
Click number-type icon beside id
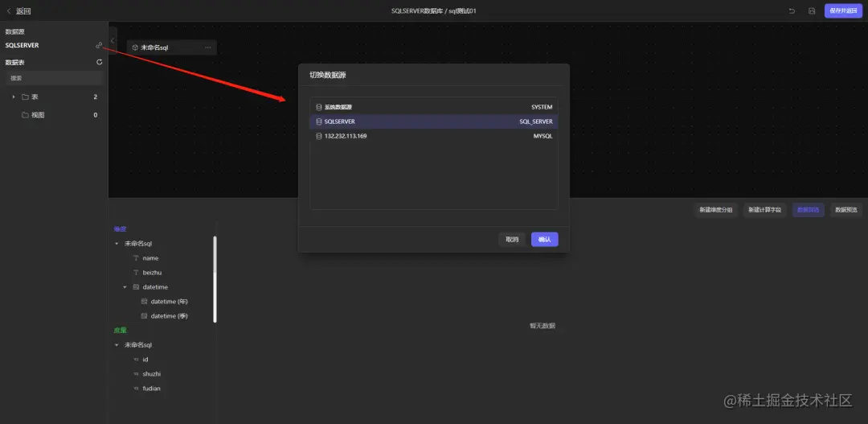[136, 360]
